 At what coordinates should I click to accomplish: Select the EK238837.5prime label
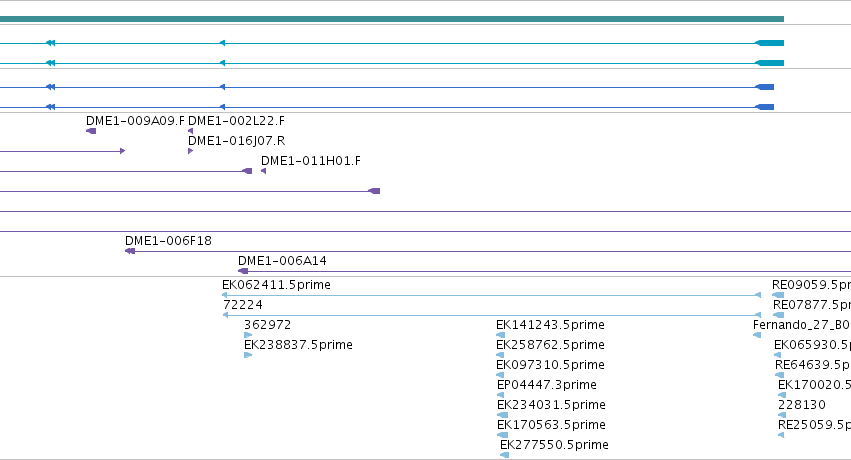point(298,345)
